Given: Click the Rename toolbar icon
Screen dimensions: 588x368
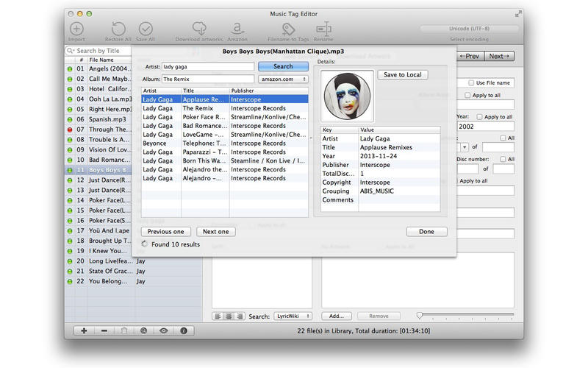Looking at the screenshot, I should [323, 29].
